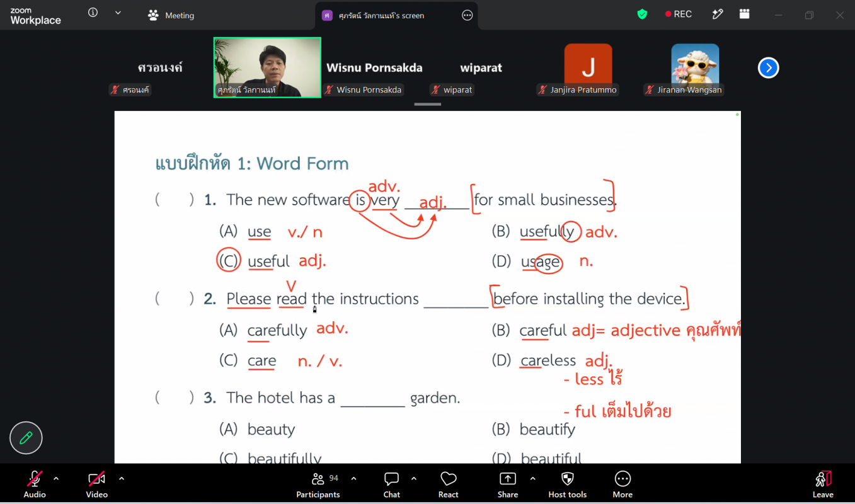Click answer option (A) carefully
The width and height of the screenshot is (855, 504).
coord(263,330)
